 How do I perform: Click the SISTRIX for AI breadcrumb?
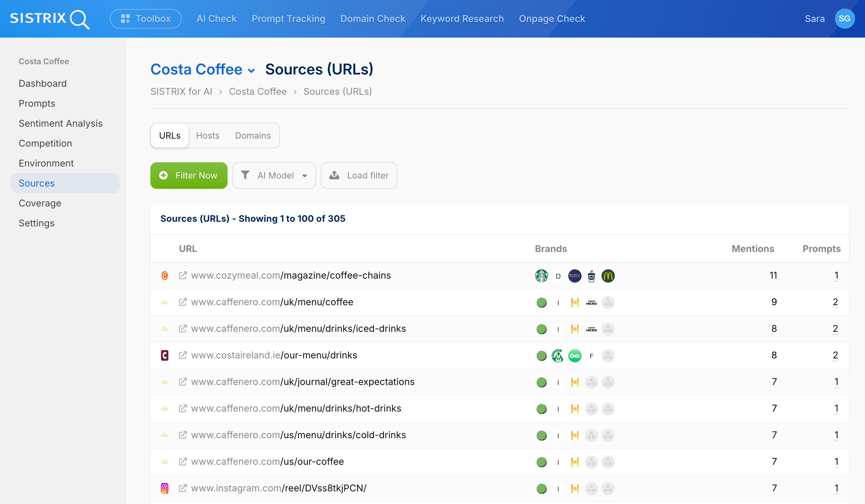pos(181,91)
